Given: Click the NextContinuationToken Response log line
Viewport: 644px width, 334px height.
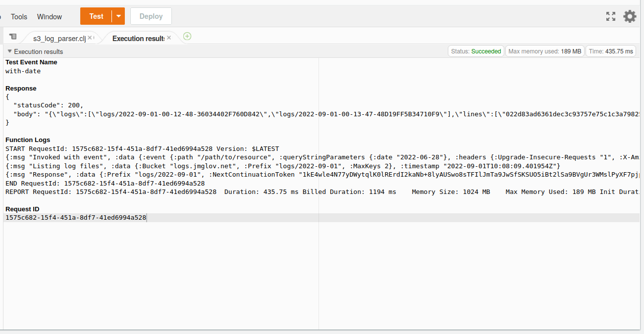Looking at the screenshot, I should 322,175.
